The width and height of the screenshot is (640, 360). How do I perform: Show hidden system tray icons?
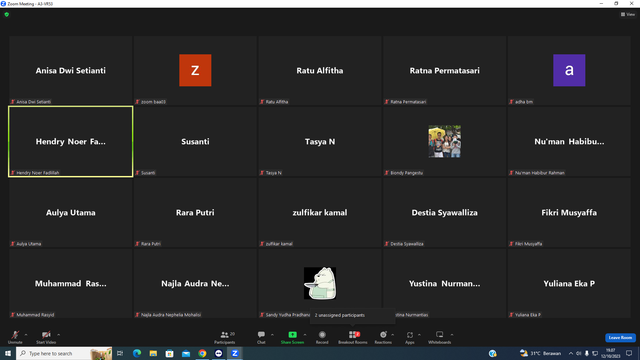click(571, 353)
